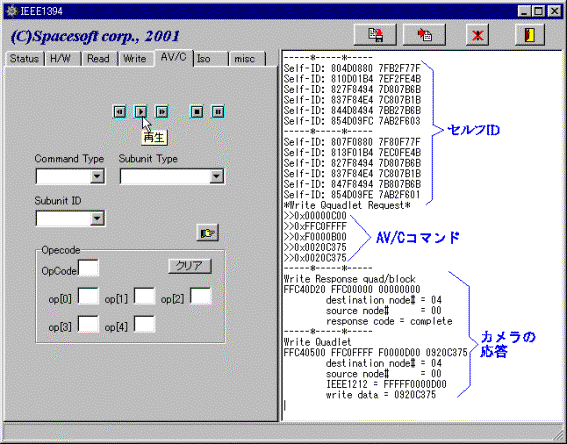567x444 pixels.
Task: Click the '>>0x00000C00' log line
Action: click(x=315, y=216)
